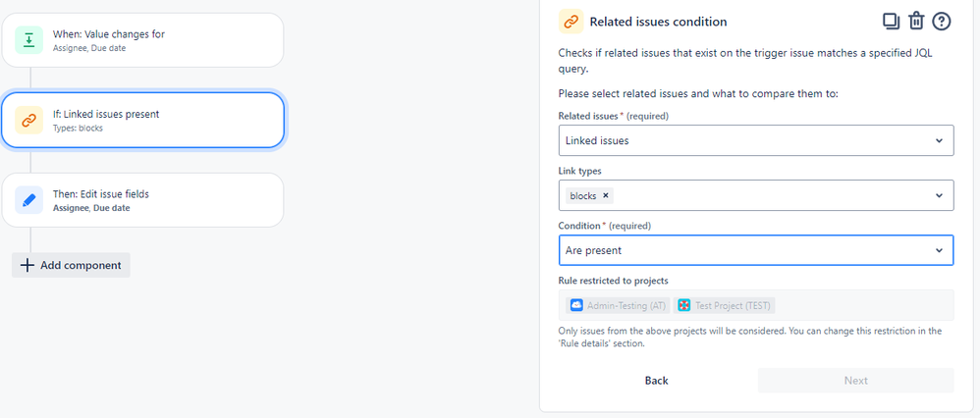The width and height of the screenshot is (980, 418).
Task: Select the When: Value changes for step
Action: coord(142,40)
